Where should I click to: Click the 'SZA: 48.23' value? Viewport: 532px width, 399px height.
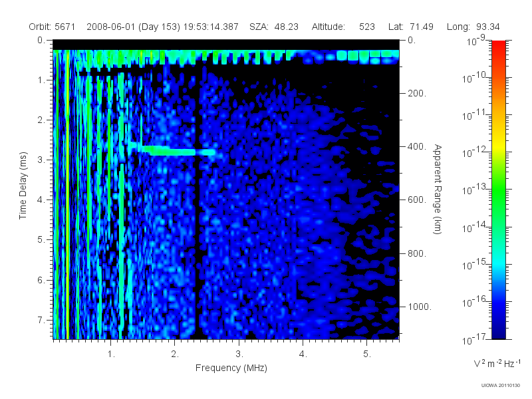tap(274, 27)
